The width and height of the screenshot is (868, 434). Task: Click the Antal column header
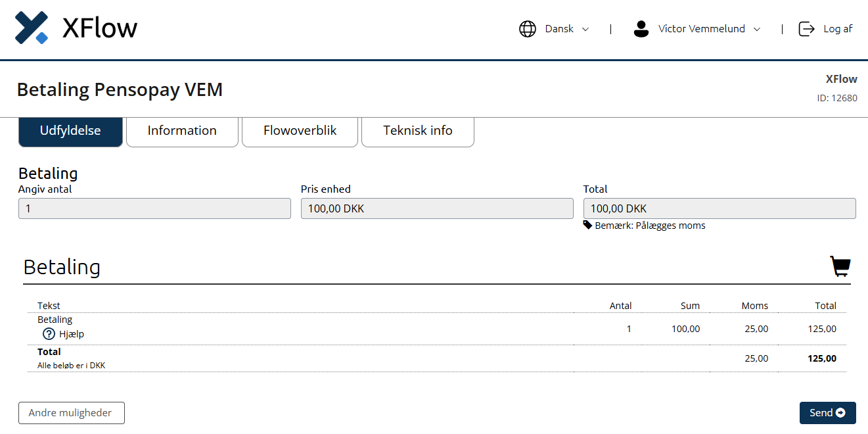coord(620,306)
